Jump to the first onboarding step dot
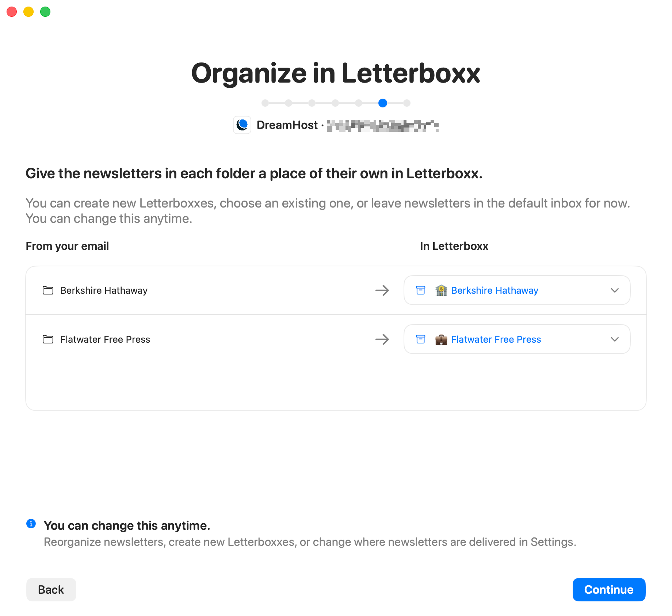The height and width of the screenshot is (616, 672). coord(265,103)
